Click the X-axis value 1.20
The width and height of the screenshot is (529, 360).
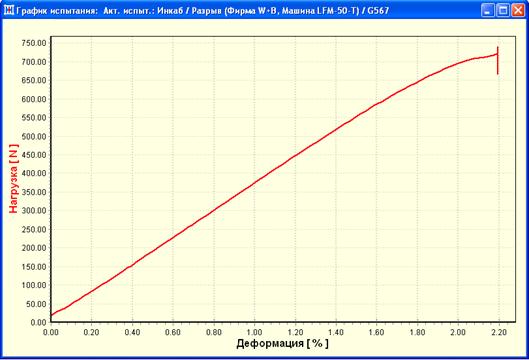click(295, 332)
